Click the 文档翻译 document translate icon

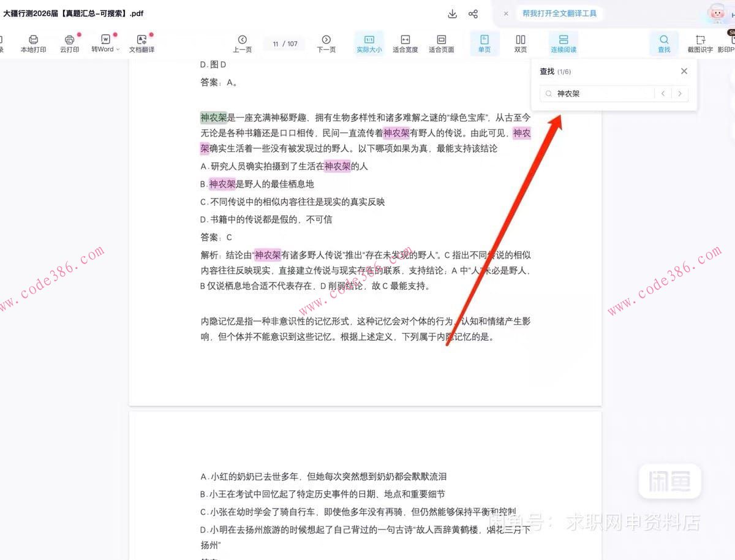pyautogui.click(x=141, y=43)
